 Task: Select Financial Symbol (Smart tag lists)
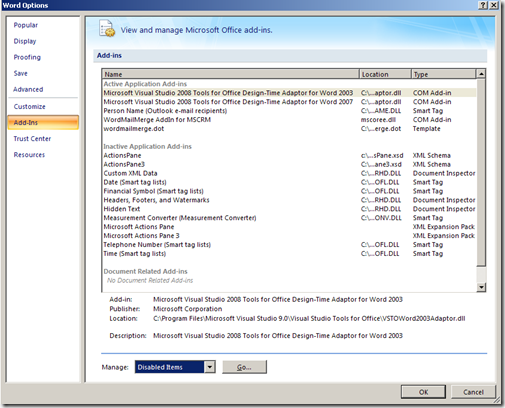(x=289, y=191)
